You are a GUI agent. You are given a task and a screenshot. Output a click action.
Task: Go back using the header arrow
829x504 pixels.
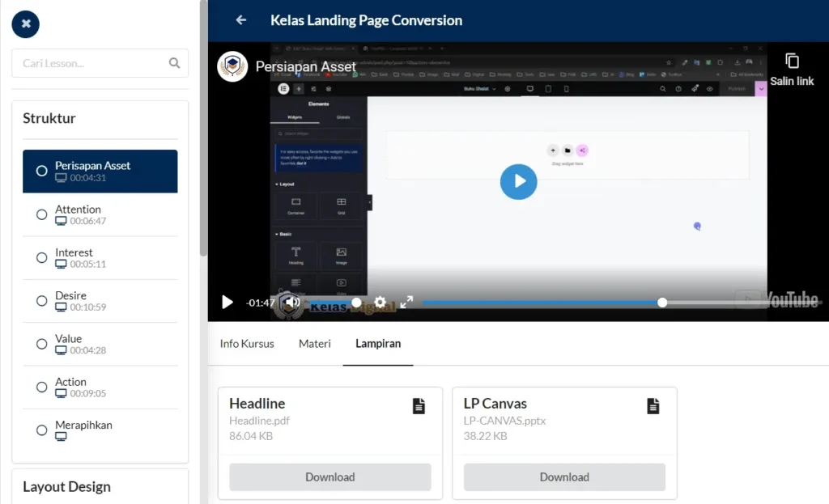tap(241, 20)
